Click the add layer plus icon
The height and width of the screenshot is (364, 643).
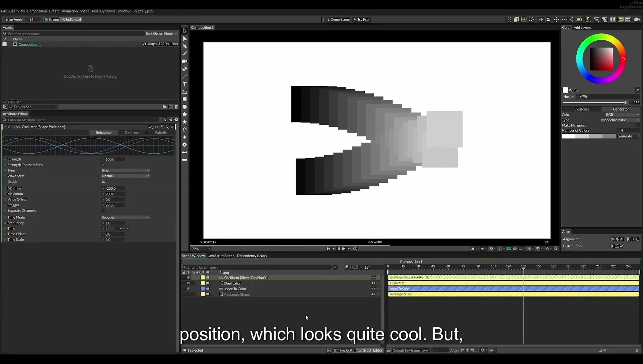click(335, 267)
